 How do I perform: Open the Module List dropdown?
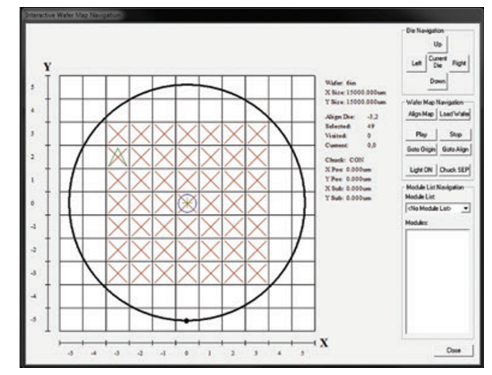point(438,208)
